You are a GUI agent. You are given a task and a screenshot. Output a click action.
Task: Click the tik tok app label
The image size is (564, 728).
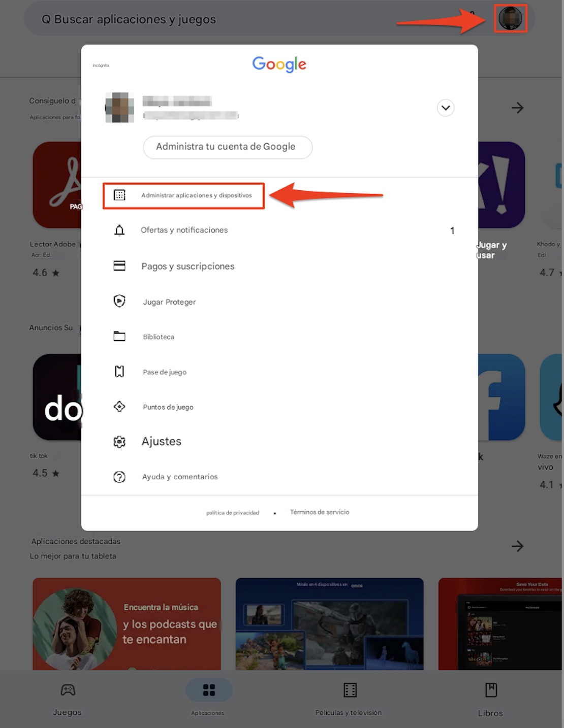pos(39,456)
